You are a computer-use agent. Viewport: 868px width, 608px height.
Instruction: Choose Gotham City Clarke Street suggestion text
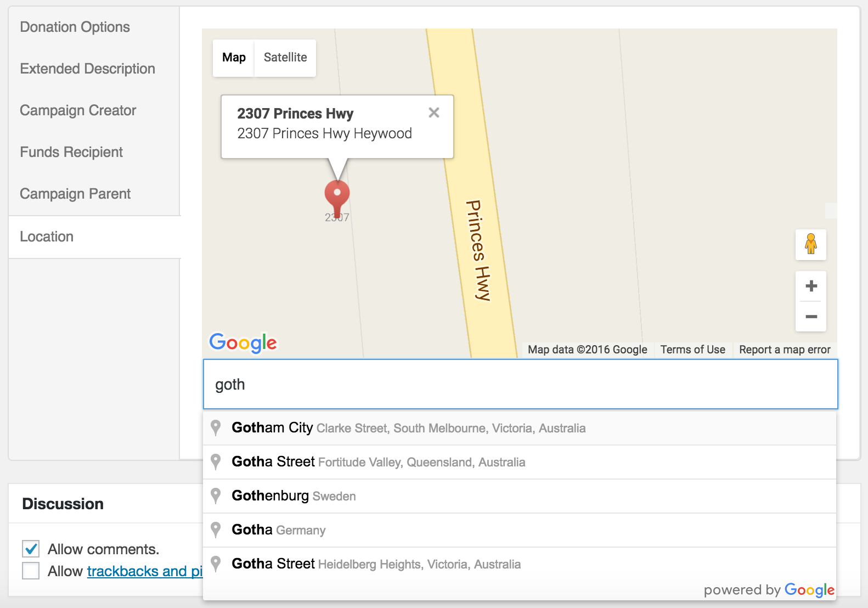click(x=409, y=428)
